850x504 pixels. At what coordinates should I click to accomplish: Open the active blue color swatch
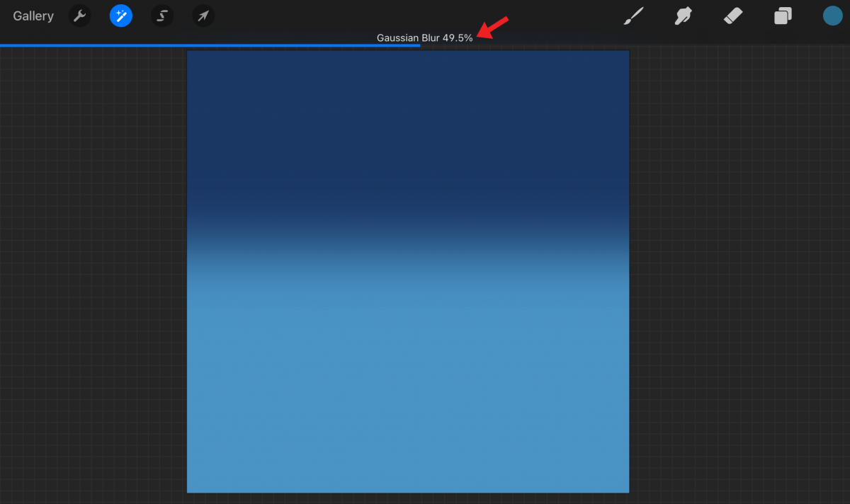tap(833, 16)
